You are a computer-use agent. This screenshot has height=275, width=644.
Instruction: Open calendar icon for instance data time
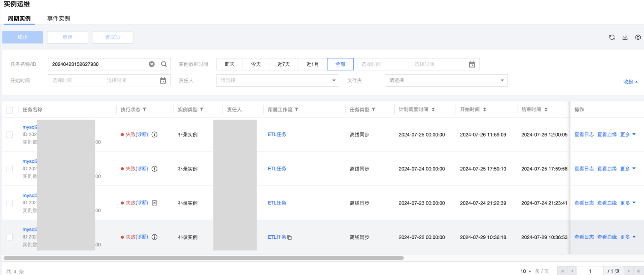point(472,64)
